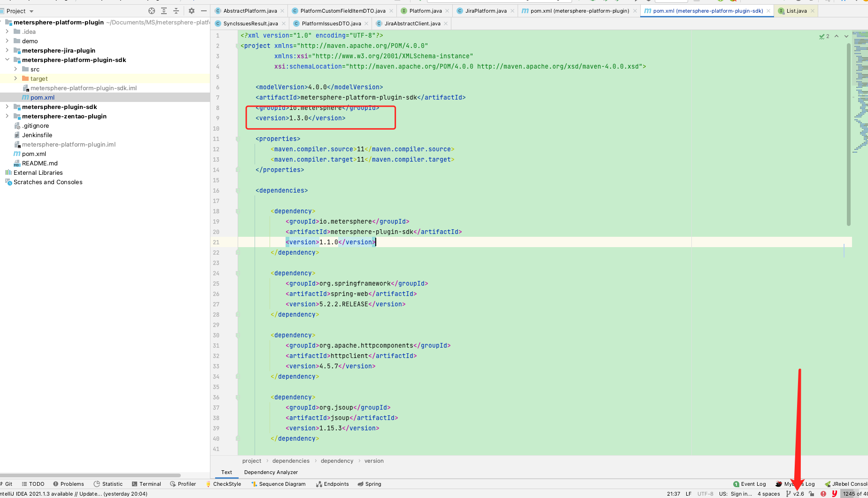Click the Collapse All icon in Project panel
Image resolution: width=868 pixels, height=498 pixels.
(x=176, y=11)
